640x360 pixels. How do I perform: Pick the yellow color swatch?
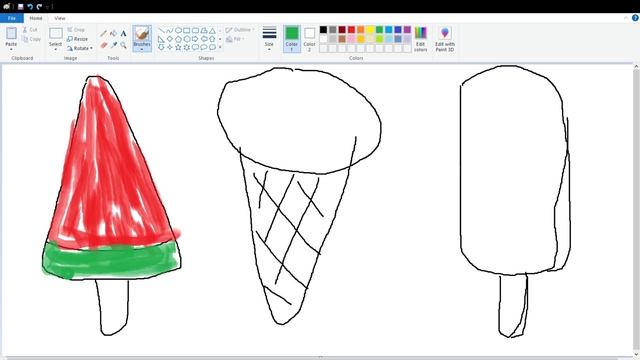pyautogui.click(x=370, y=29)
